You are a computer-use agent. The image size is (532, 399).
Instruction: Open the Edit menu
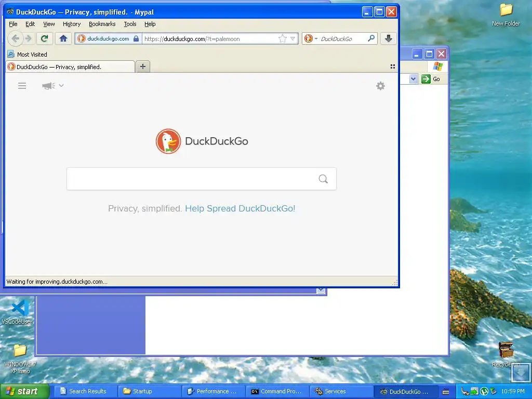30,24
